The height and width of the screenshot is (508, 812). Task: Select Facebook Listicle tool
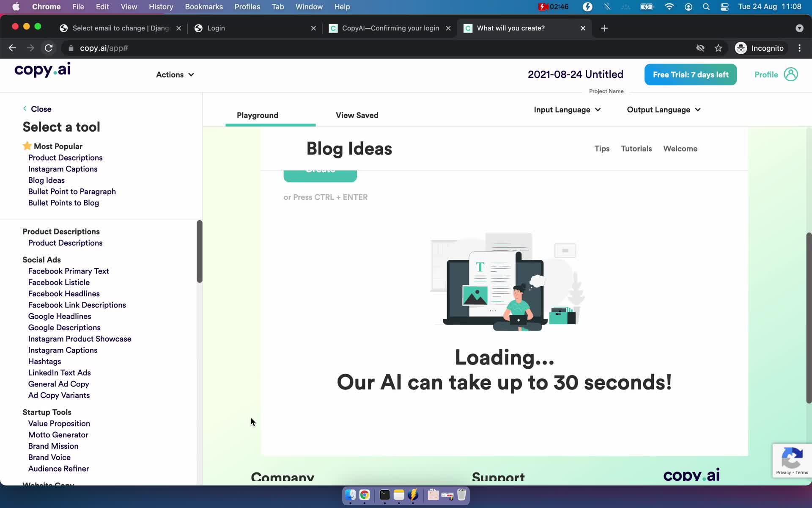59,282
